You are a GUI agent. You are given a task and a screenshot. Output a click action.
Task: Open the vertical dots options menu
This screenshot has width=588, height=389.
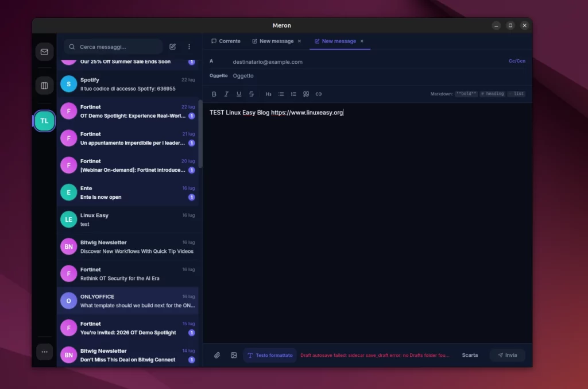click(x=189, y=47)
